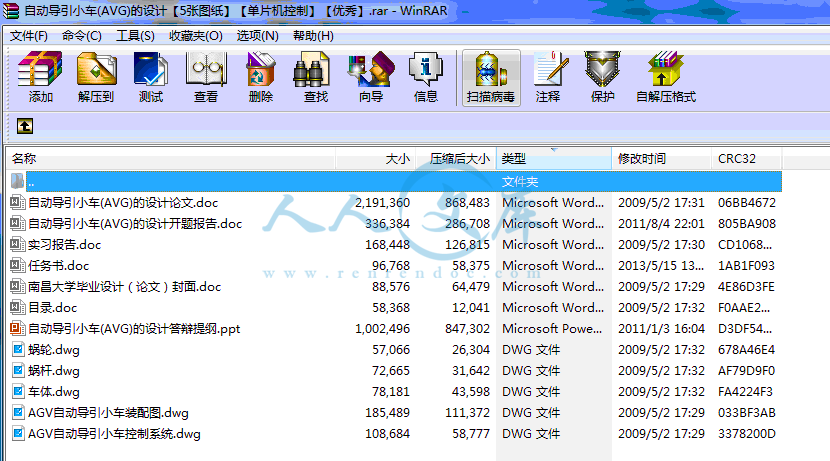The width and height of the screenshot is (830, 461).
Task: Click CRC32 value 3378200D
Action: pyautogui.click(x=746, y=434)
